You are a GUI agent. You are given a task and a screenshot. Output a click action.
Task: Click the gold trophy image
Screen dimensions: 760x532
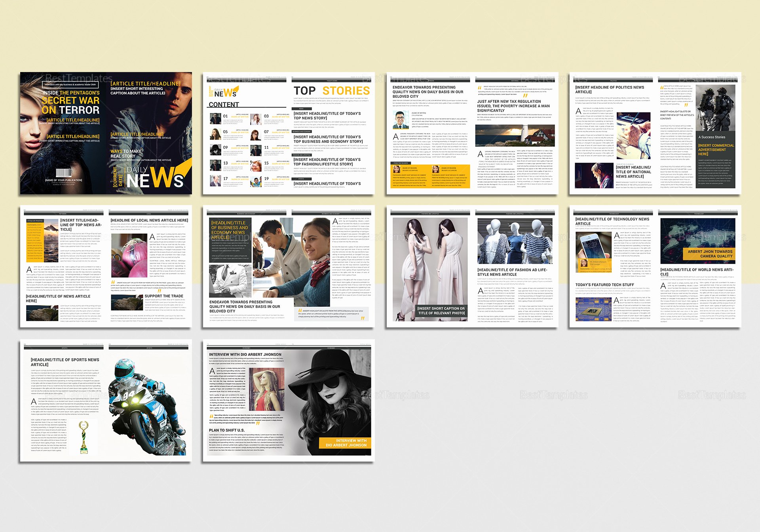tap(84, 437)
